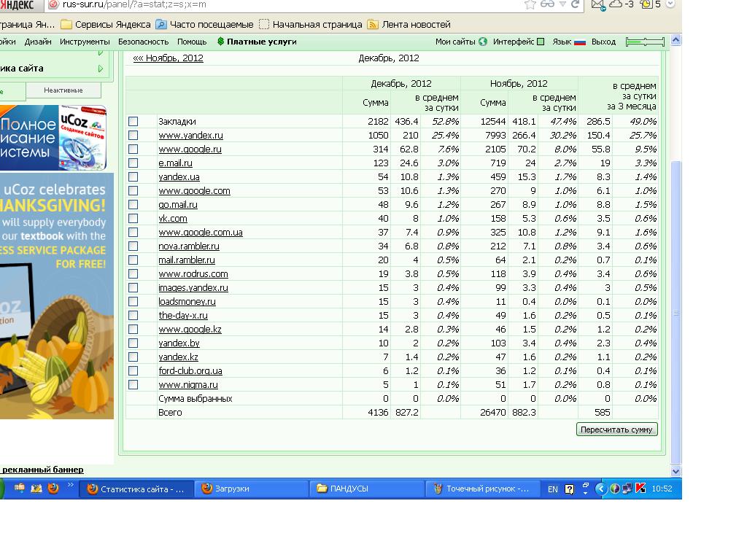
Task: Switch to the Неактивные tab
Action: (x=63, y=90)
